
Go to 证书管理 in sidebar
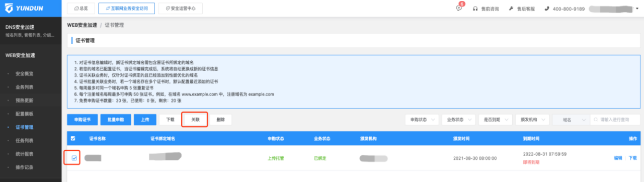click(24, 127)
